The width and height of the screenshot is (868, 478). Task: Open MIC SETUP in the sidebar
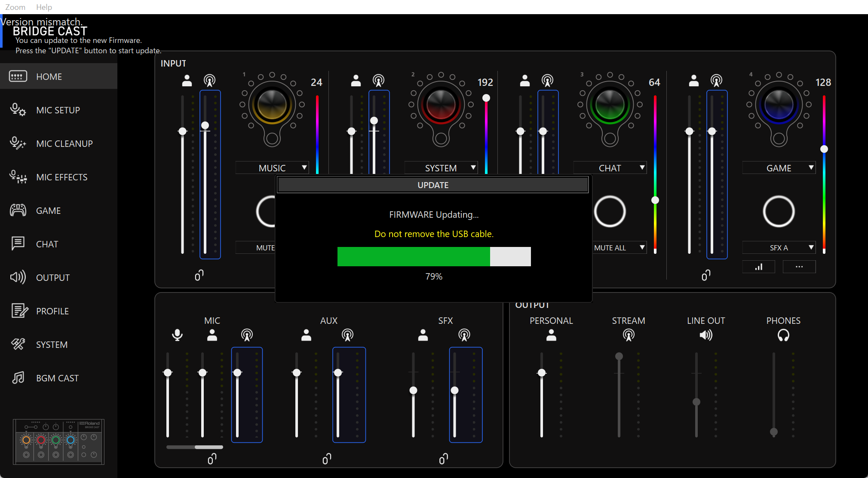(58, 110)
